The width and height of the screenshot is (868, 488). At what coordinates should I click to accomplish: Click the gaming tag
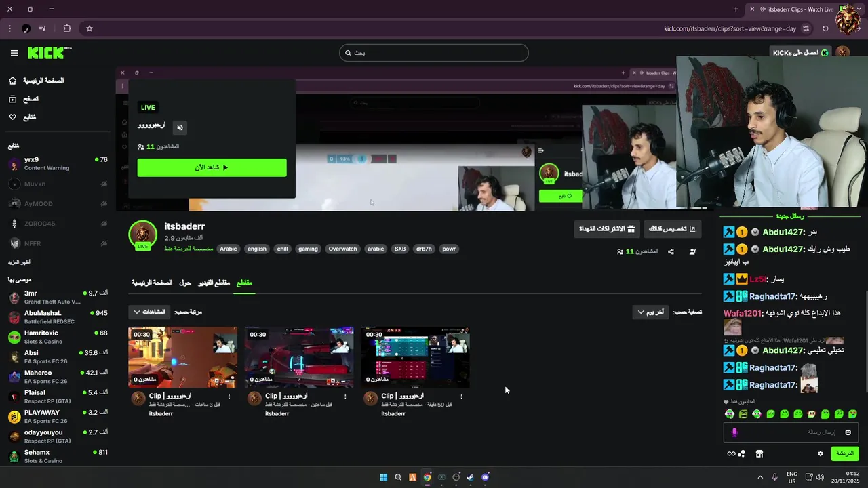click(308, 249)
